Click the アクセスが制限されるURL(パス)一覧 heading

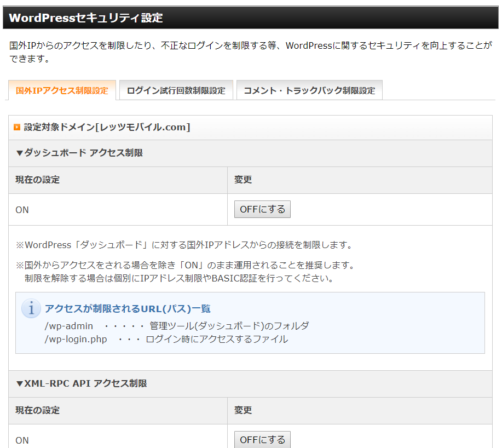coord(128,309)
